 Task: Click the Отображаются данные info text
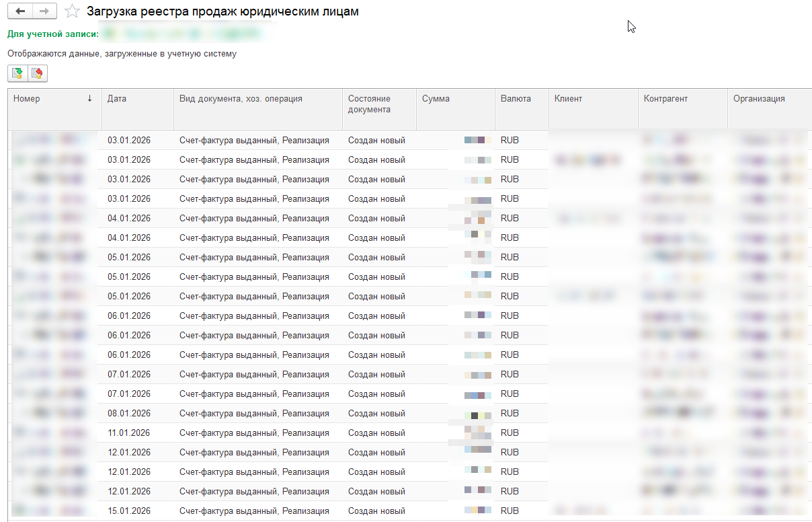[122, 53]
